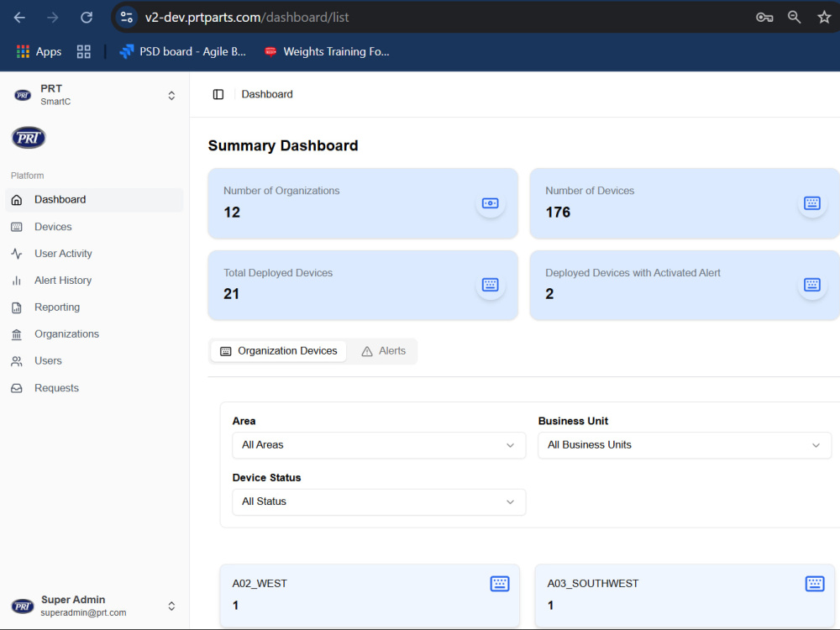Click the Super Admin avatar logo
The width and height of the screenshot is (840, 630).
point(23,606)
